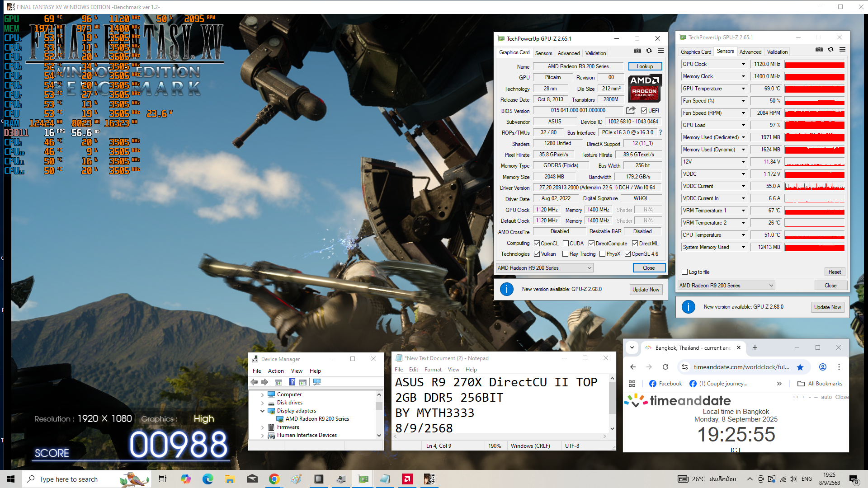The image size is (868, 488).
Task: Open Format menu in Notepad
Action: click(x=433, y=370)
